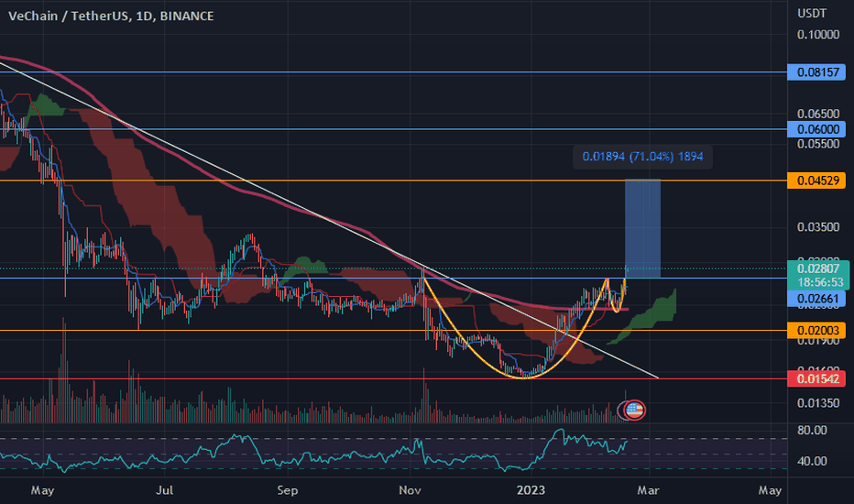Select the 0.06000 blue price label
Image resolution: width=854 pixels, height=504 pixels.
coord(816,129)
